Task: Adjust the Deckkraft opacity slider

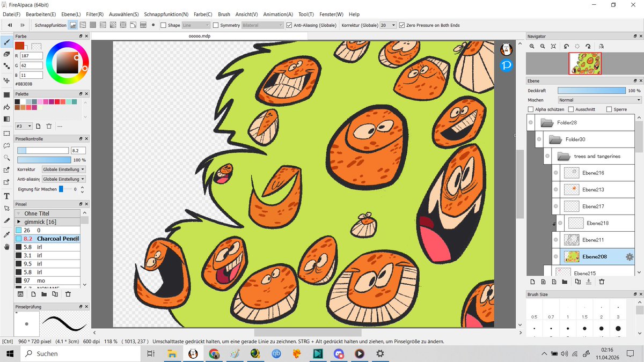Action: (x=591, y=91)
